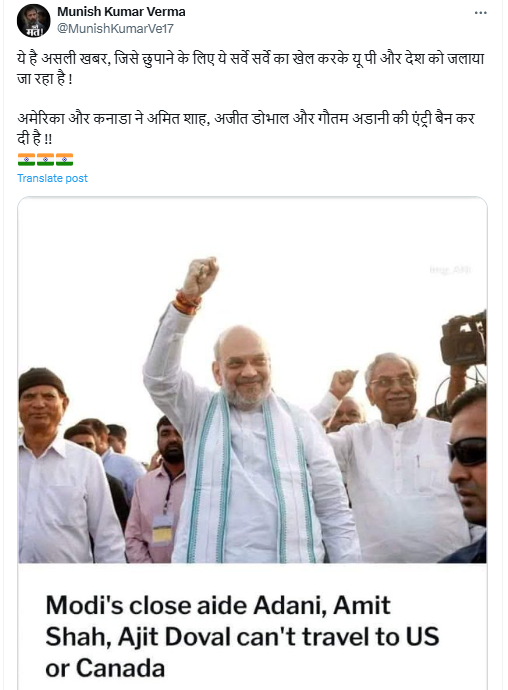This screenshot has height=690, width=508.
Task: Click the video camera in the photo corner
Action: (x=463, y=339)
